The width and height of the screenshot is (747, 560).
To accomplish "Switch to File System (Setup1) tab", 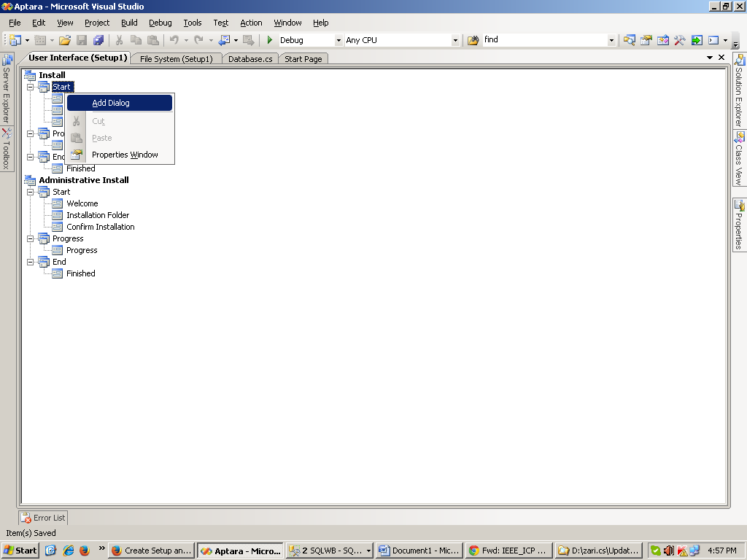I will pos(177,59).
